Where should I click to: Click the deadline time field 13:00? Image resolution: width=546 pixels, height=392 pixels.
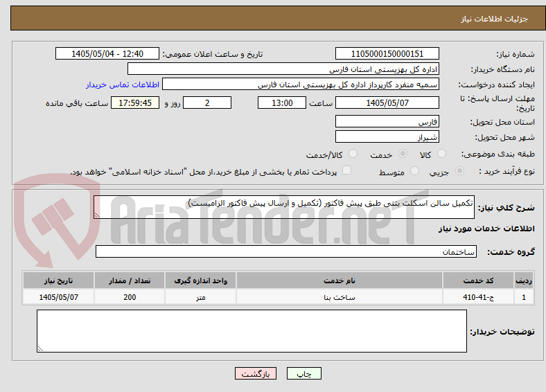[x=282, y=103]
